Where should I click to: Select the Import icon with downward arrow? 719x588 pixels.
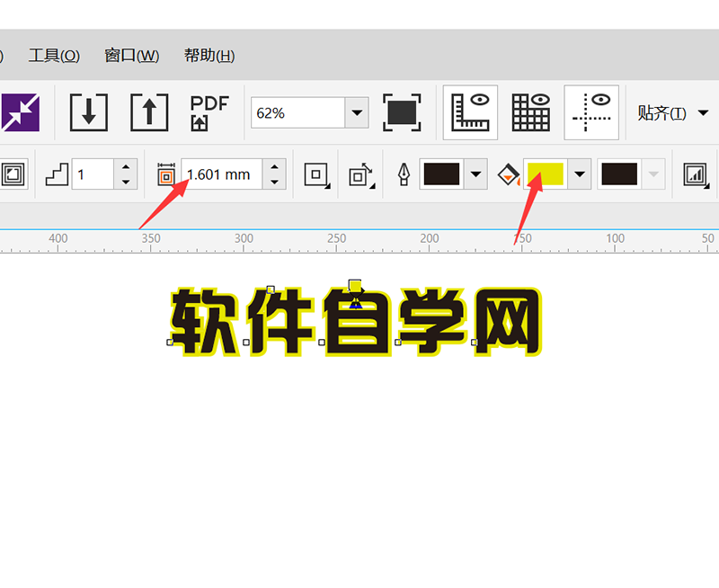click(88, 111)
